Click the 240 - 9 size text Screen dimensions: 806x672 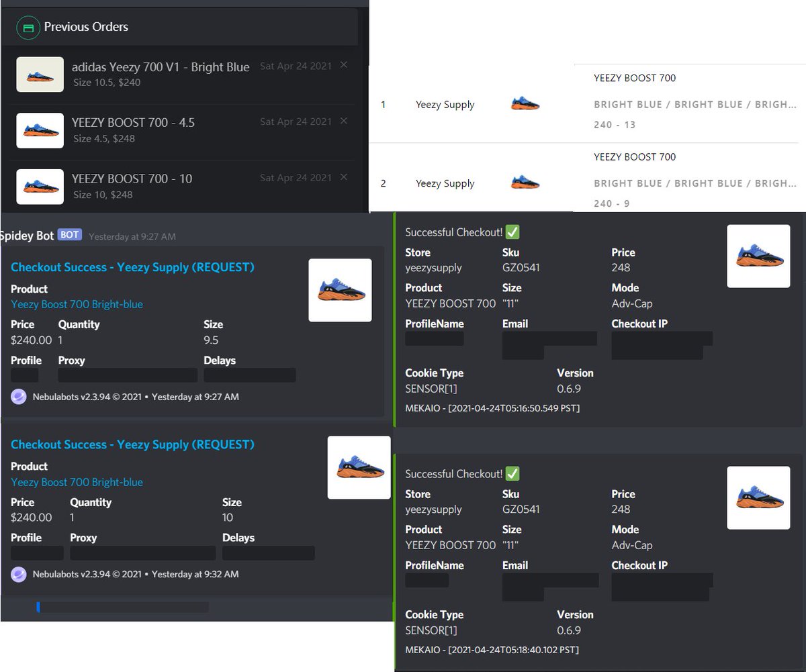(x=612, y=203)
